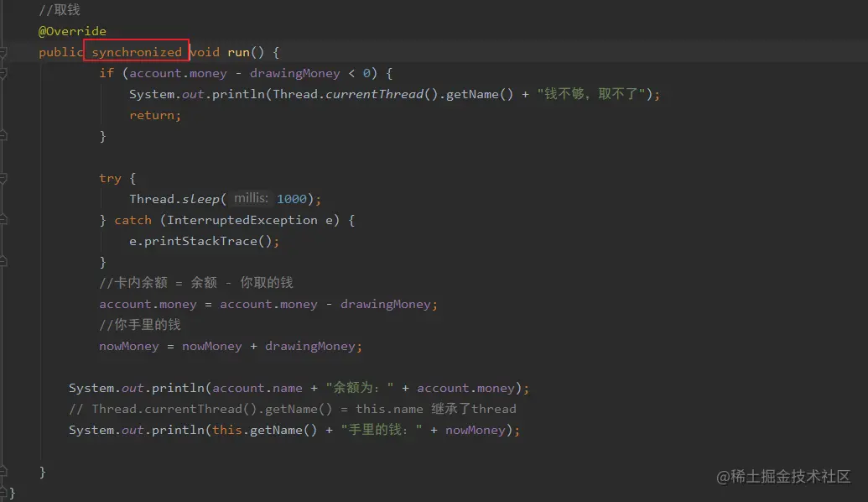Click the return keyword

coord(152,115)
